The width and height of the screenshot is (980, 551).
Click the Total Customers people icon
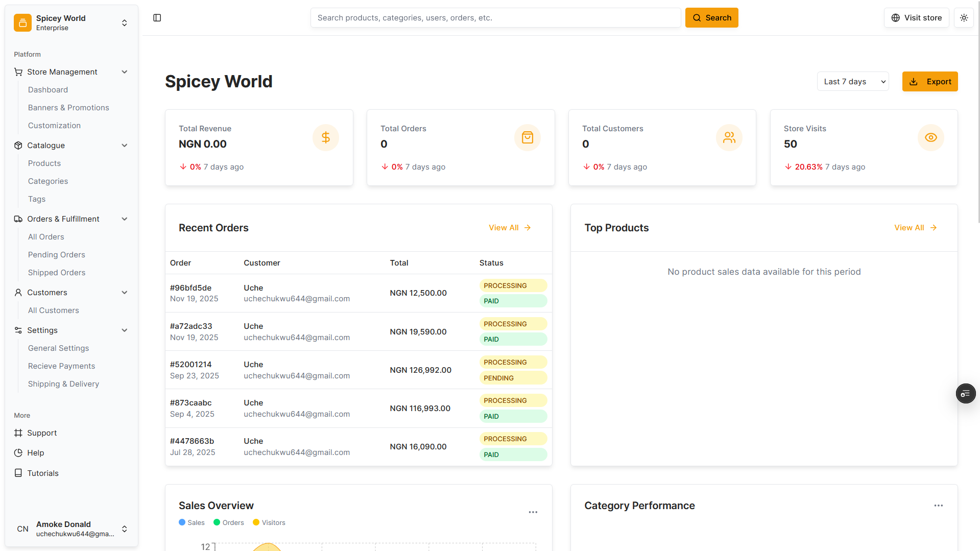[729, 137]
